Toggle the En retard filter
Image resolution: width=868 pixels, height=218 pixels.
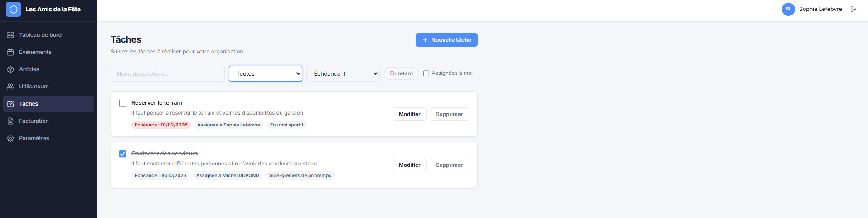401,73
